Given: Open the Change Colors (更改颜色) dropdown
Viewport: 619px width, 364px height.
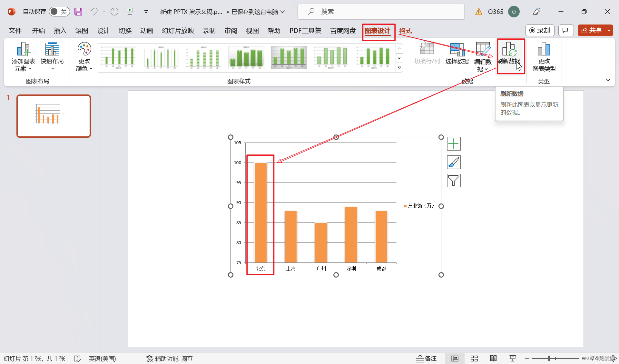Looking at the screenshot, I should click(84, 64).
